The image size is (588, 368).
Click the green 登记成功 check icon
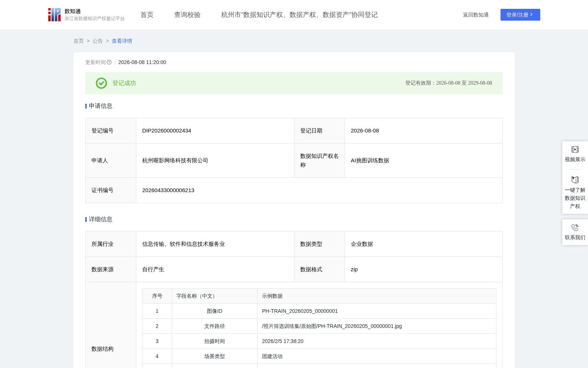click(x=101, y=83)
